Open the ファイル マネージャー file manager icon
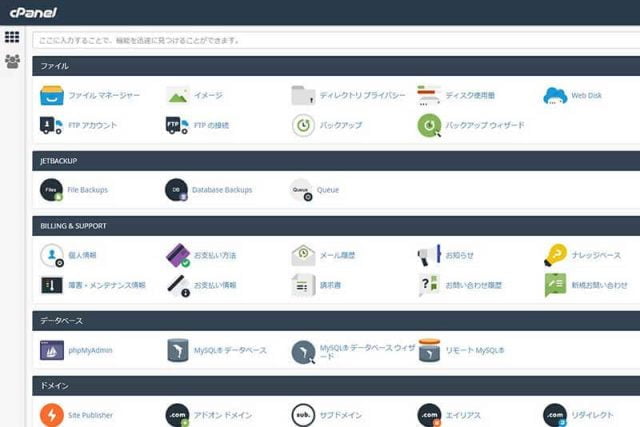The width and height of the screenshot is (640, 427). tap(52, 96)
